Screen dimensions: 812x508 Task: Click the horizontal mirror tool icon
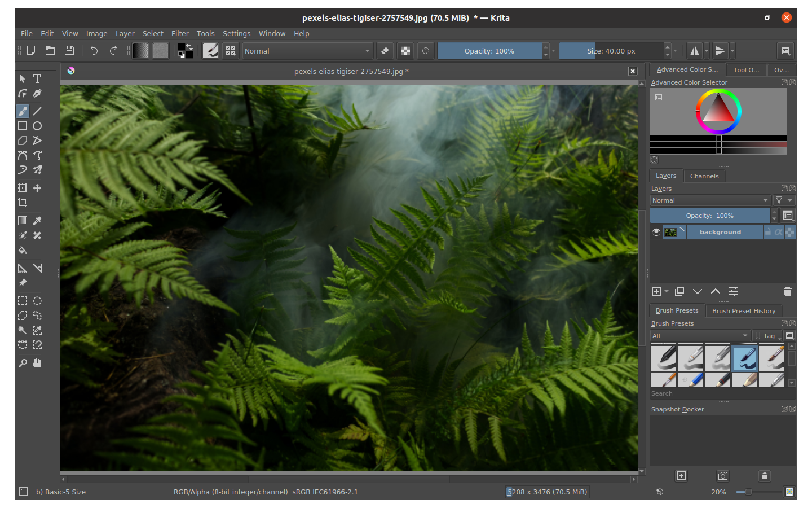[x=695, y=51]
